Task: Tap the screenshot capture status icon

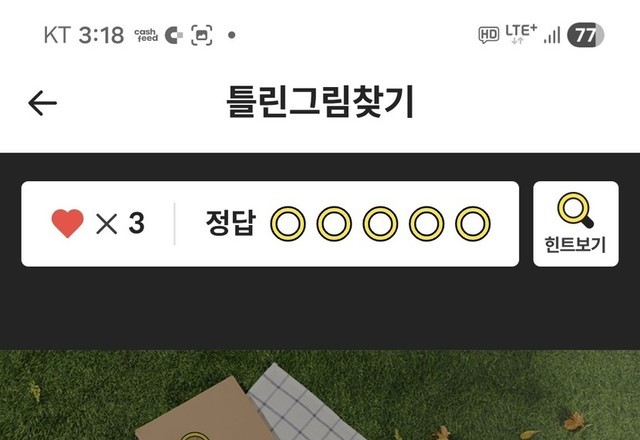Action: [202, 35]
